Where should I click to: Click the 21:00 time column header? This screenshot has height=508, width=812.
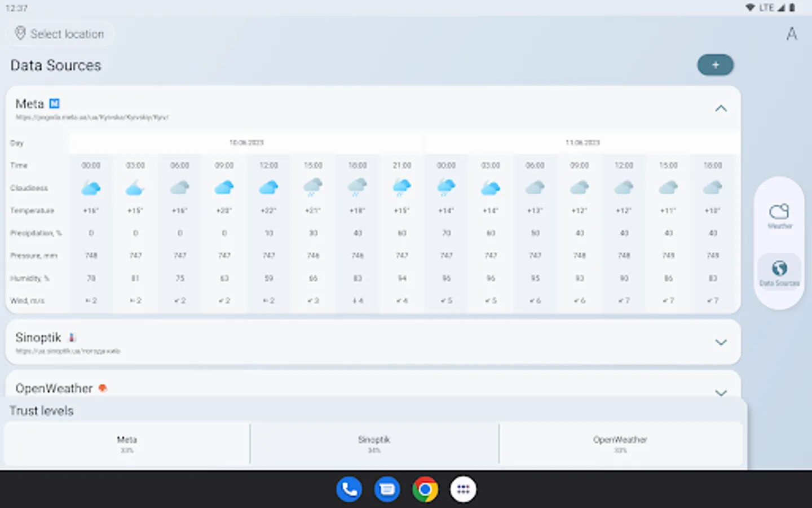coord(402,165)
